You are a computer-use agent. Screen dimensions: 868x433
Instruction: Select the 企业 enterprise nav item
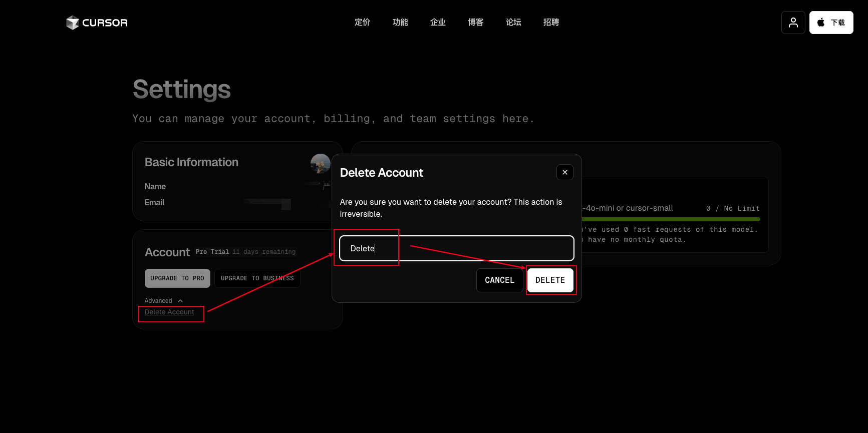pyautogui.click(x=438, y=22)
